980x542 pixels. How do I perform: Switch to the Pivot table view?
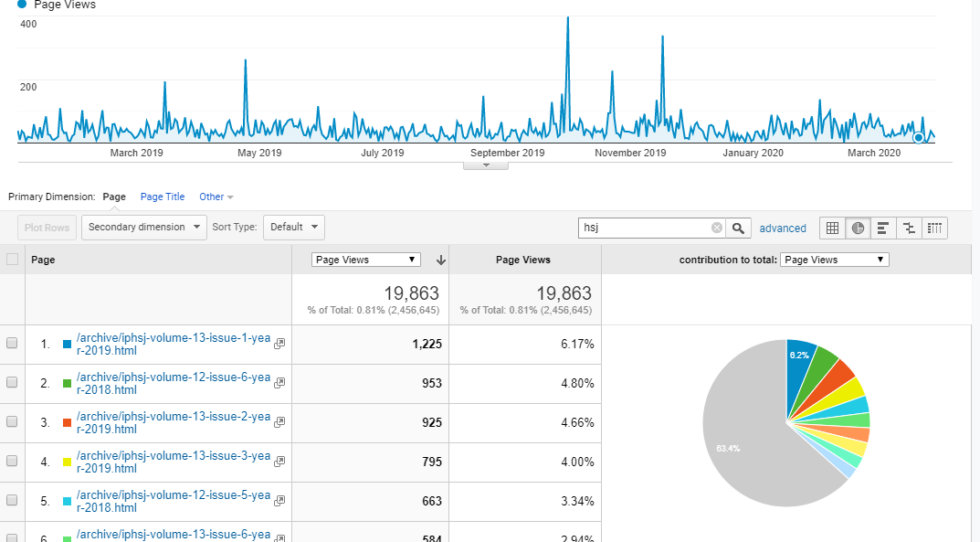(935, 228)
